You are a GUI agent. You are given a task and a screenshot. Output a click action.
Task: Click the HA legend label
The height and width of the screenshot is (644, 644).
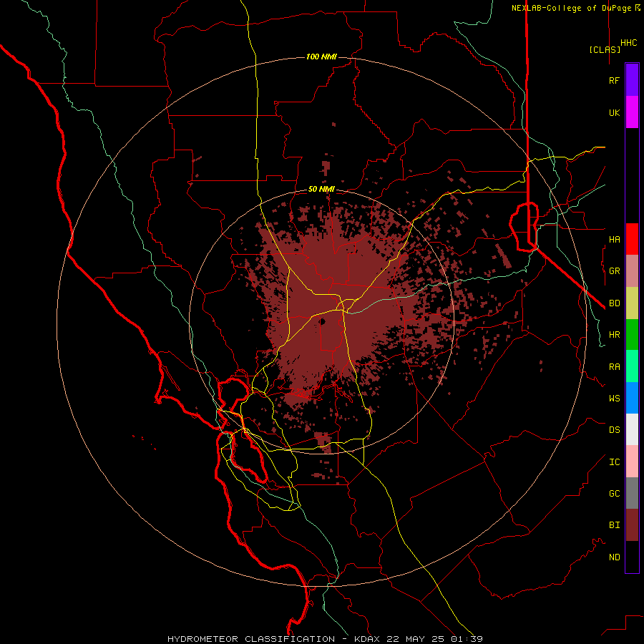[x=614, y=240]
